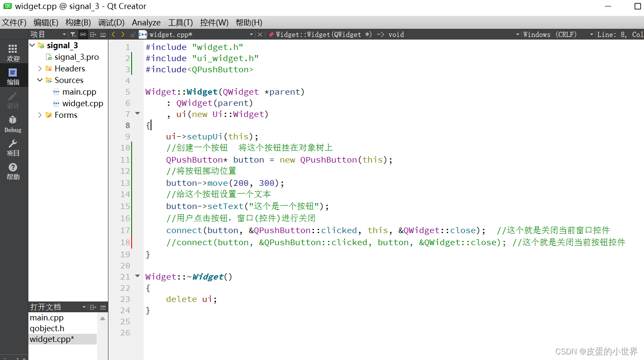
Task: Open the 欢迎 (Welcome) mode
Action: (x=13, y=52)
